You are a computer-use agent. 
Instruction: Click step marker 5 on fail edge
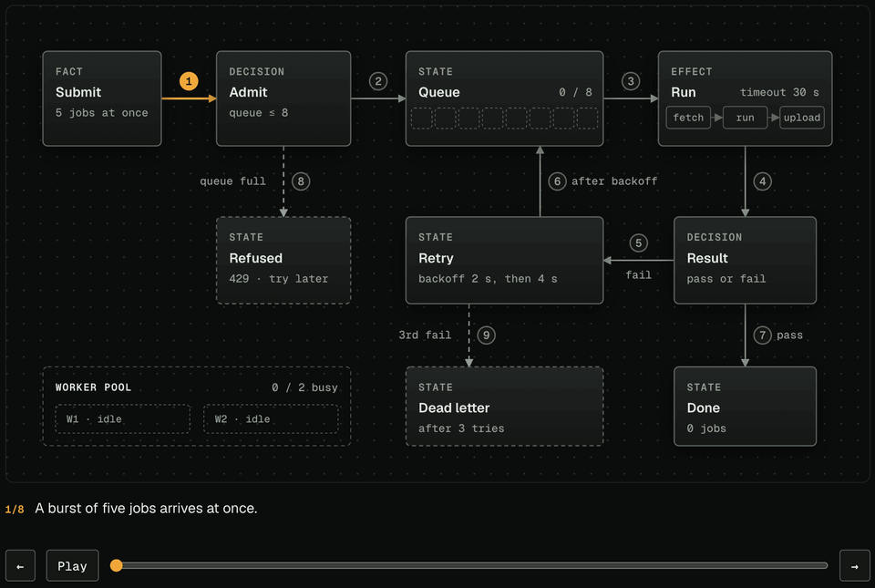pos(638,243)
